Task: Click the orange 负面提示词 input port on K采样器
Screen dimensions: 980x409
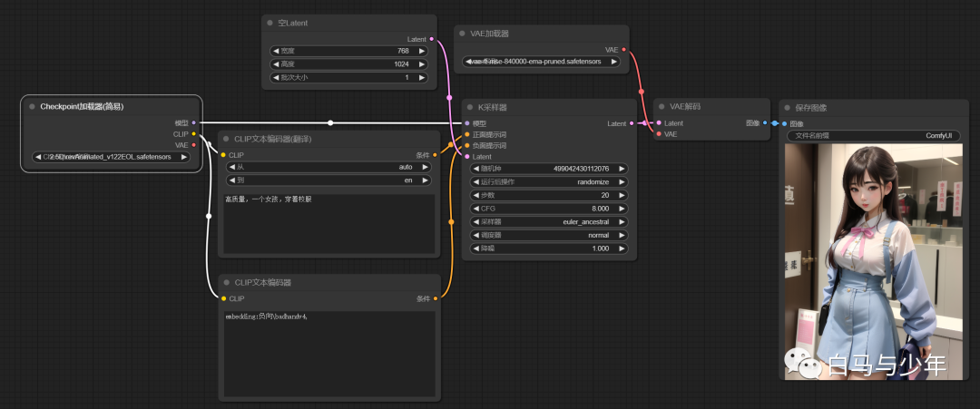Action: (x=466, y=145)
